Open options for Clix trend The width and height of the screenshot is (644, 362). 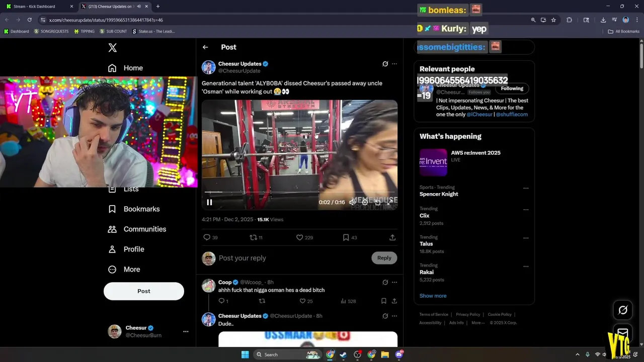[526, 210]
